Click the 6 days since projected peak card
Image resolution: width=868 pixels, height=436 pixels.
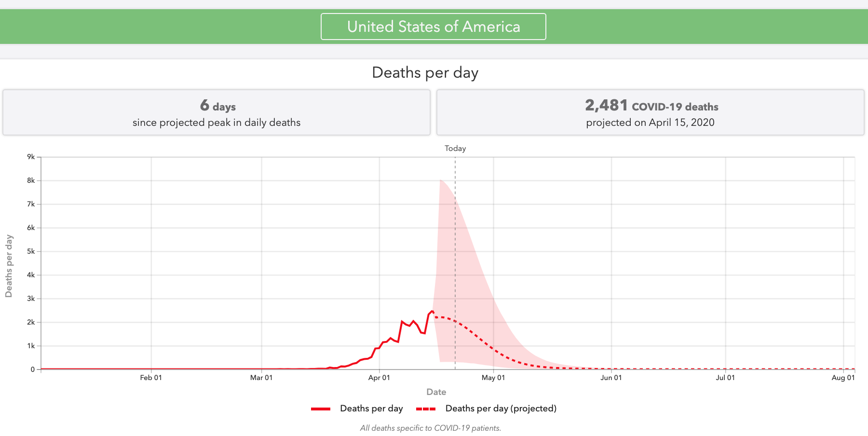click(x=217, y=112)
